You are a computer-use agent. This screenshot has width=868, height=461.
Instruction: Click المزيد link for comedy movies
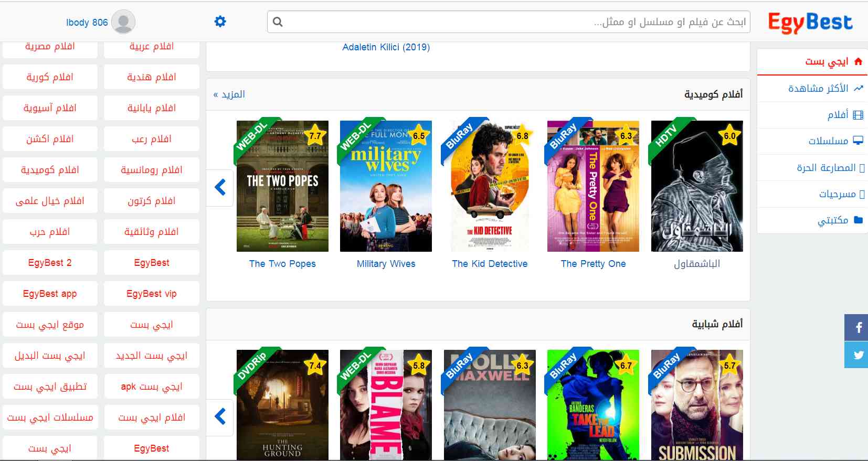229,94
